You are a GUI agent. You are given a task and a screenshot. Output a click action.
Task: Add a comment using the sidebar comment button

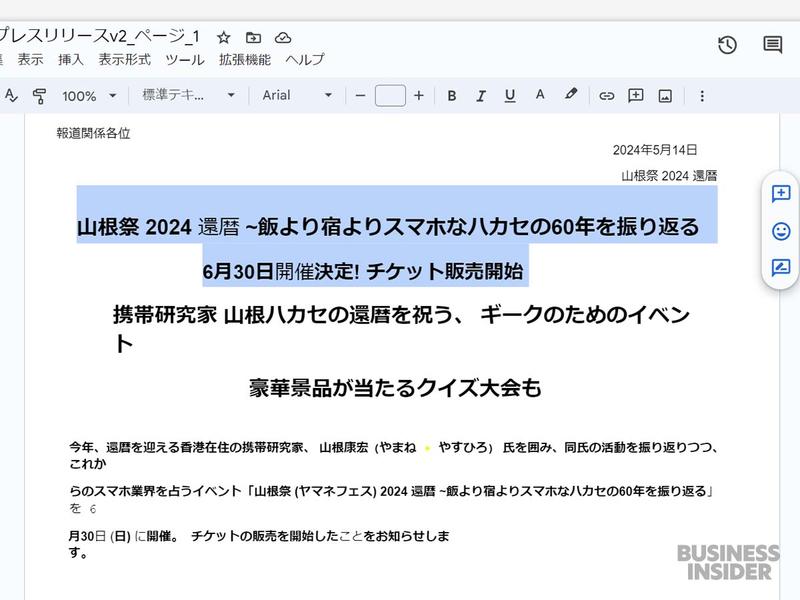click(781, 191)
